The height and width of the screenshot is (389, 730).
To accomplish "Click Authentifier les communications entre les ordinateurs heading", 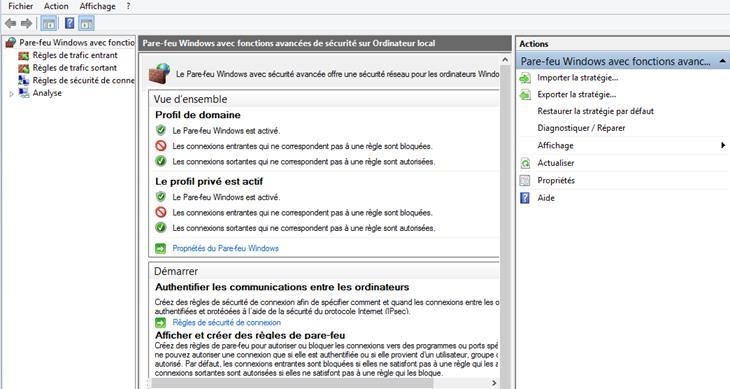I will [282, 287].
